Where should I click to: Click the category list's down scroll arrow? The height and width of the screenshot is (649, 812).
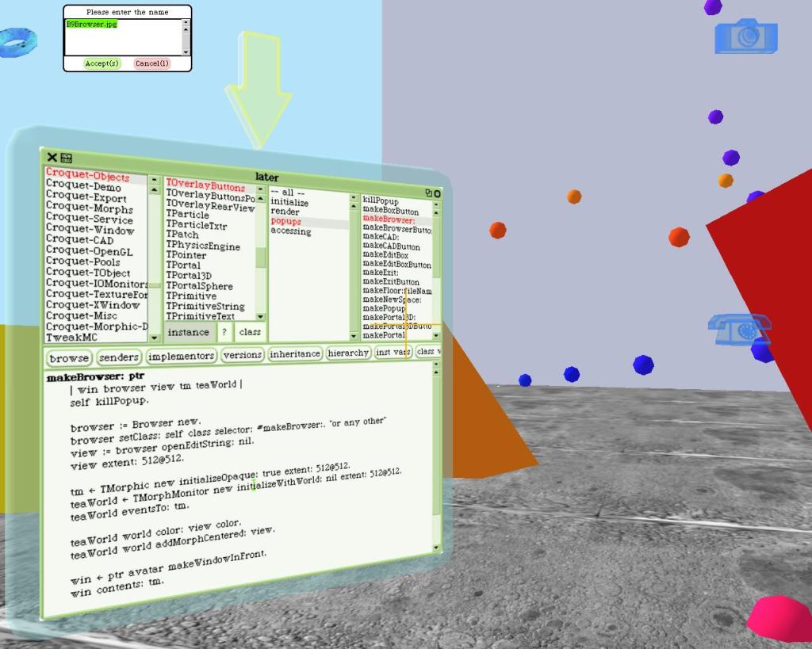click(155, 338)
